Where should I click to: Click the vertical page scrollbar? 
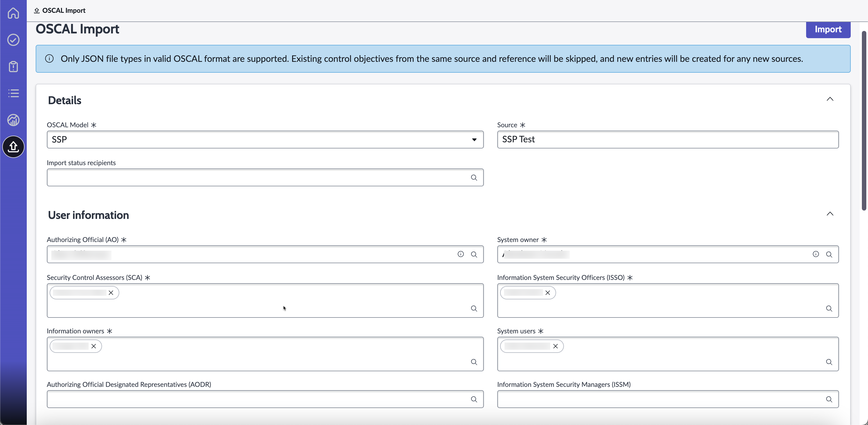point(864,121)
